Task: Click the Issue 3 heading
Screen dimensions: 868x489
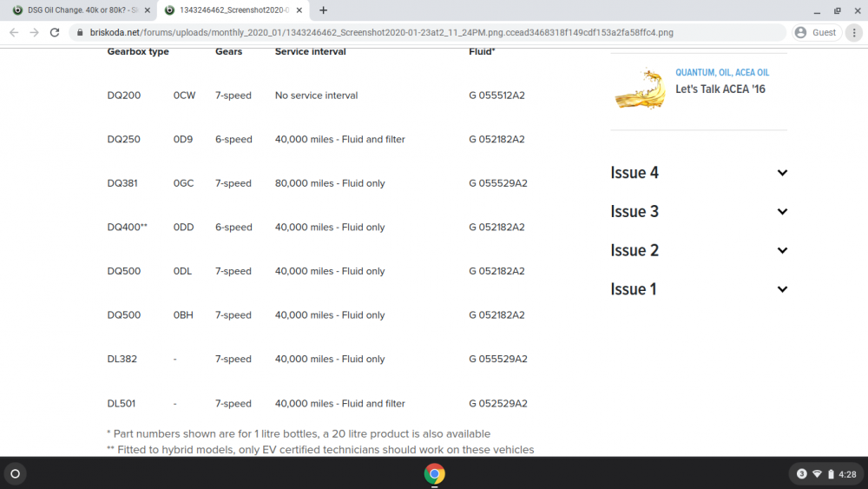Action: tap(635, 212)
